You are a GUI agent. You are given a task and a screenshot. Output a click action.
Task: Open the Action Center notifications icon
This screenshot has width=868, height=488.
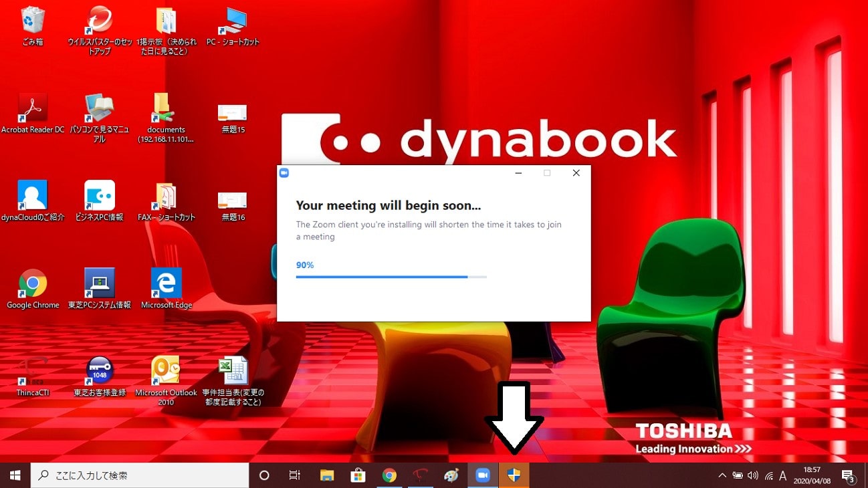point(848,476)
